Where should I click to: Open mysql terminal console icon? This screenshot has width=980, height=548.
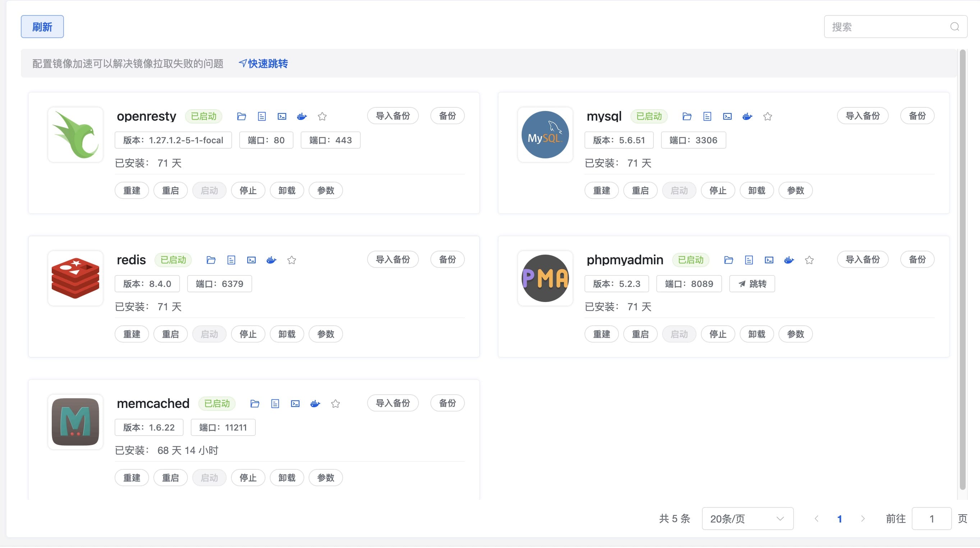[x=727, y=116]
